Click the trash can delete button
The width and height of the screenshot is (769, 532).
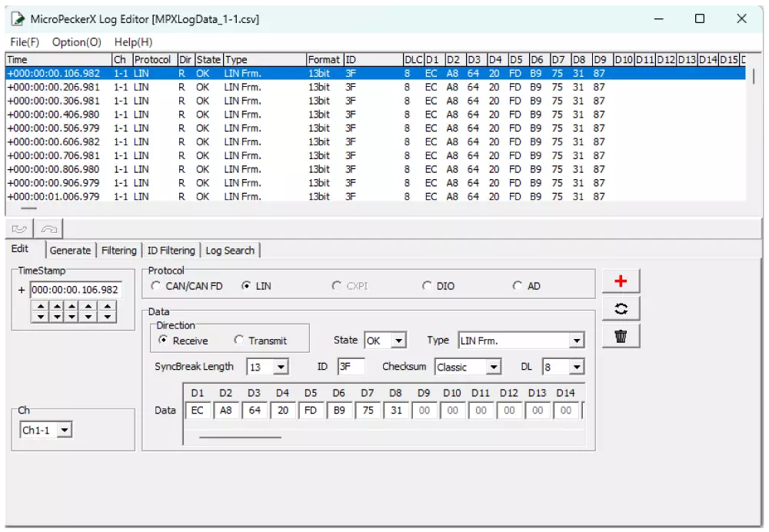point(621,336)
